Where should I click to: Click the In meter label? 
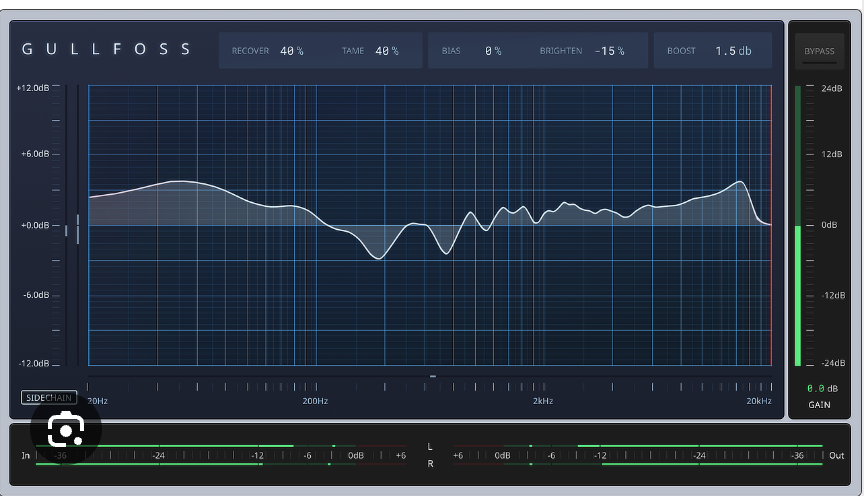[25, 456]
